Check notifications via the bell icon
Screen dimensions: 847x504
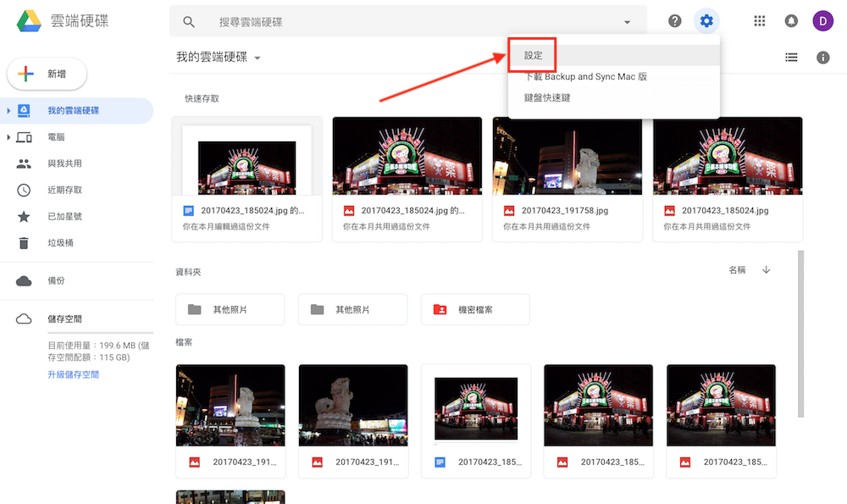[791, 20]
